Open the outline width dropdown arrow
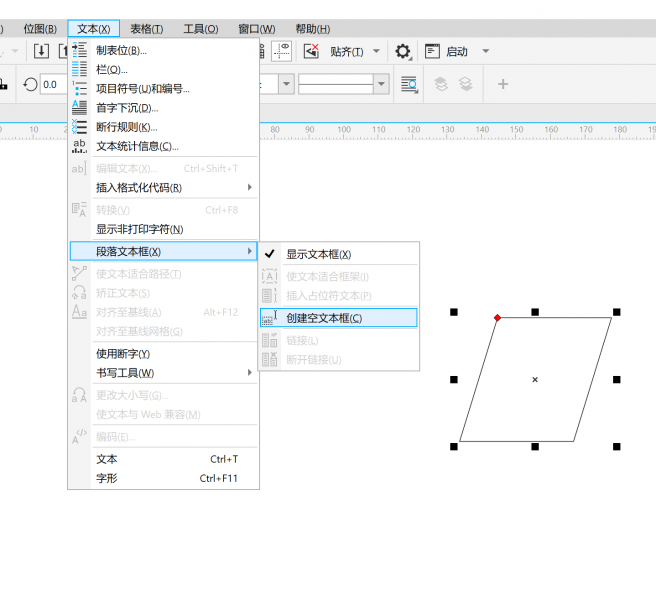 click(286, 84)
